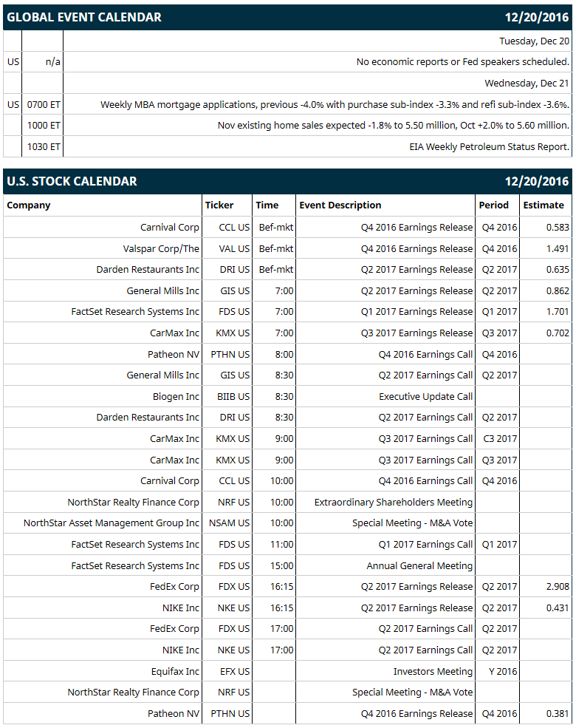This screenshot has height=728, width=576.
Task: Click the Time column header
Action: [x=267, y=205]
